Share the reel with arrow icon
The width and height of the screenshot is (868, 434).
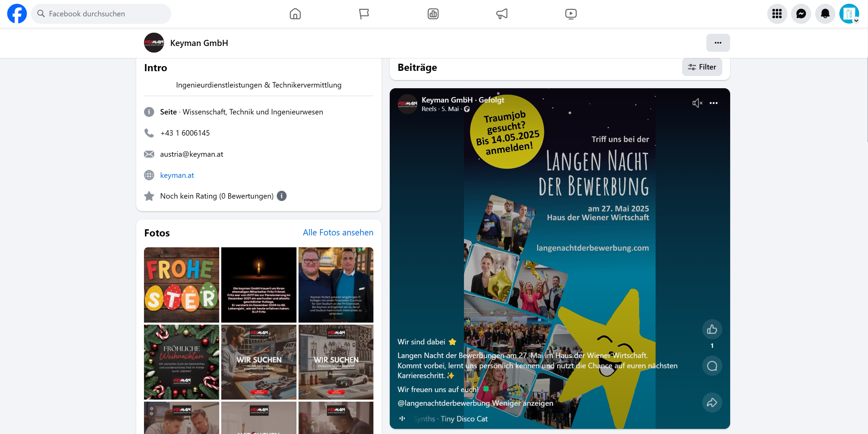712,403
